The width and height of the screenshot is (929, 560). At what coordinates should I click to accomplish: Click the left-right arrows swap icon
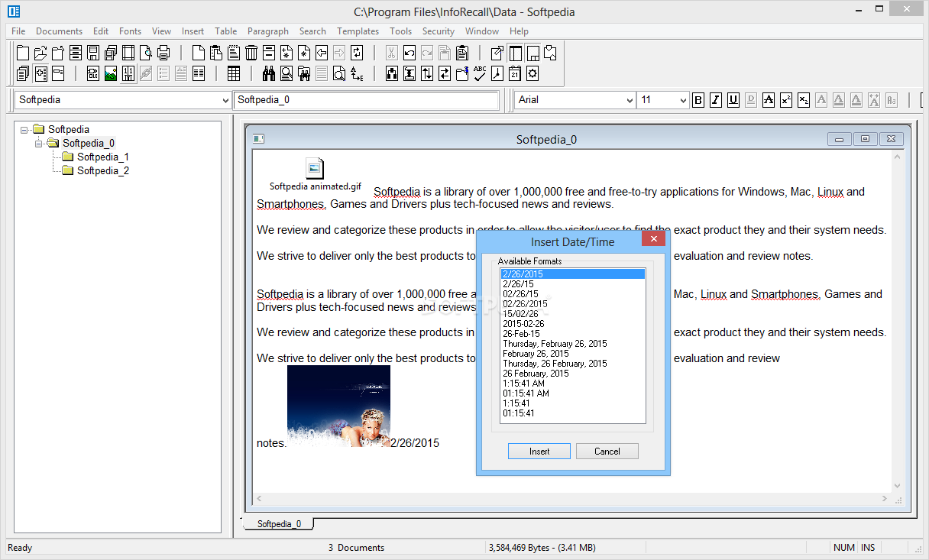(x=445, y=73)
